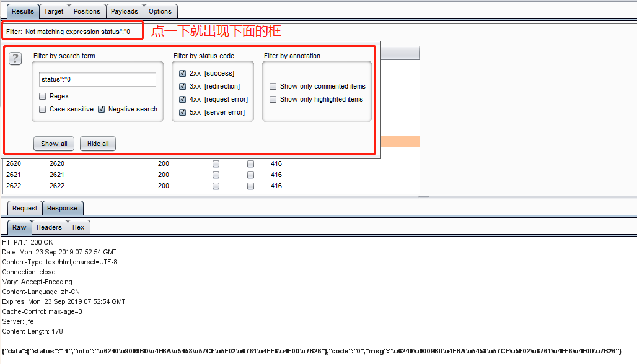Screen dimensions: 637x364
Task: Tick the second checkbox in row 2622
Action: coord(251,186)
